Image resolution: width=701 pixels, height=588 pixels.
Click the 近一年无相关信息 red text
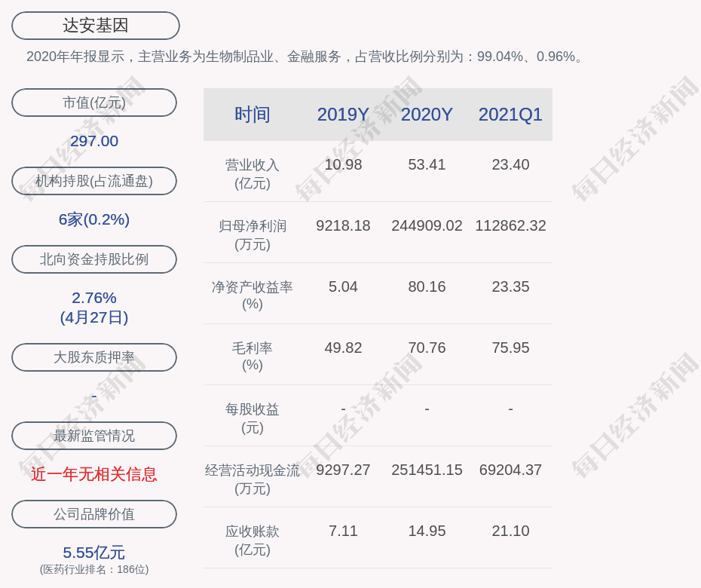tap(93, 474)
